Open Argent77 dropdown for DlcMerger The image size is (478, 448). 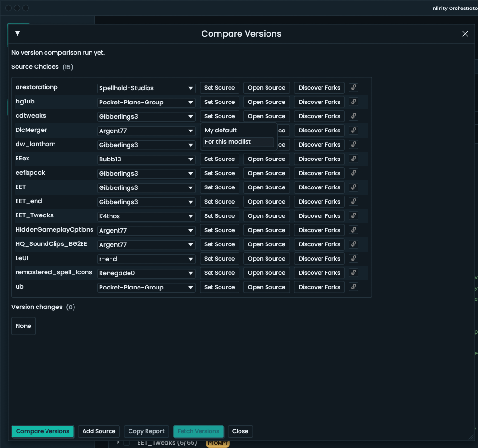coord(147,131)
